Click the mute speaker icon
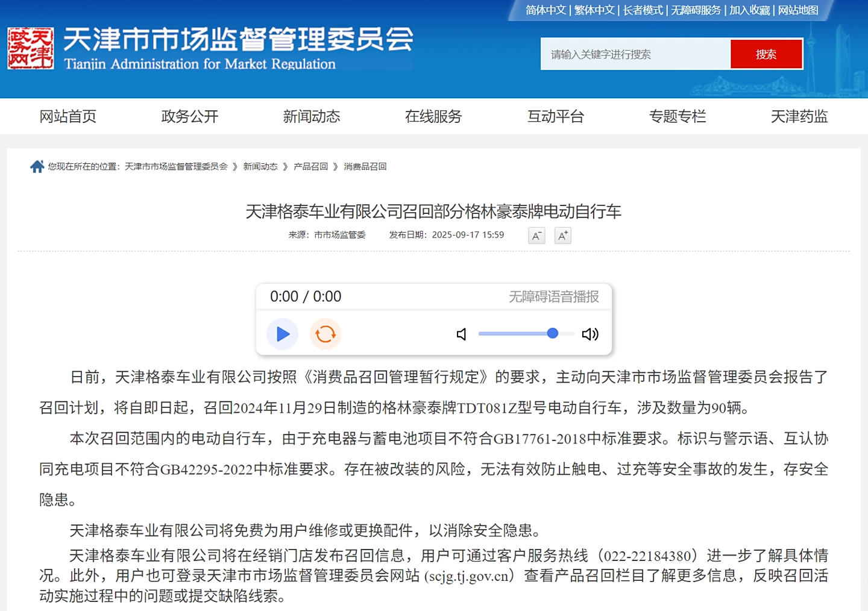868x611 pixels. point(462,334)
